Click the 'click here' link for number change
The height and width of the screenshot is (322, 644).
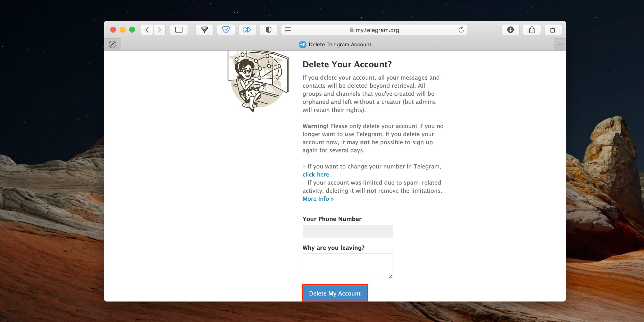[x=316, y=174]
